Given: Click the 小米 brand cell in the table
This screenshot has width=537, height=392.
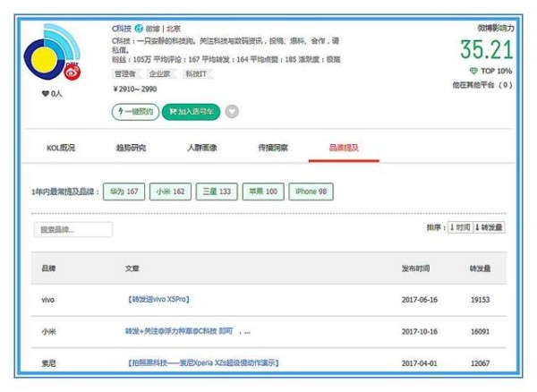Looking at the screenshot, I should 48,331.
